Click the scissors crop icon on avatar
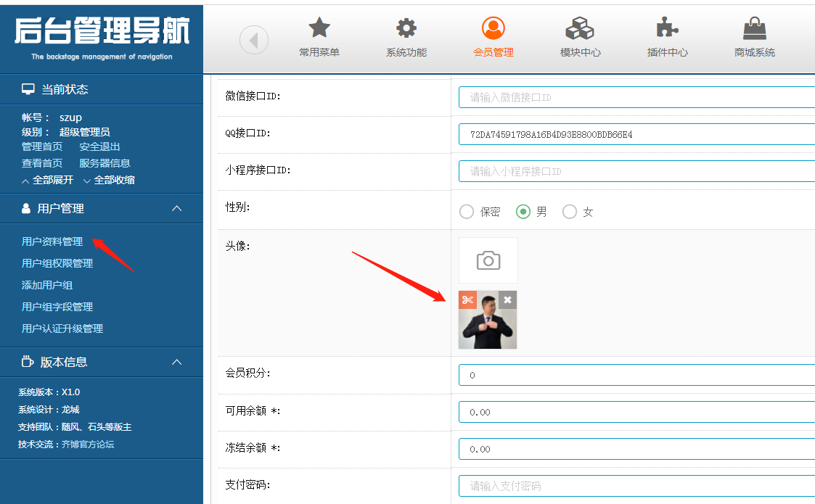The height and width of the screenshot is (504, 815). (468, 299)
